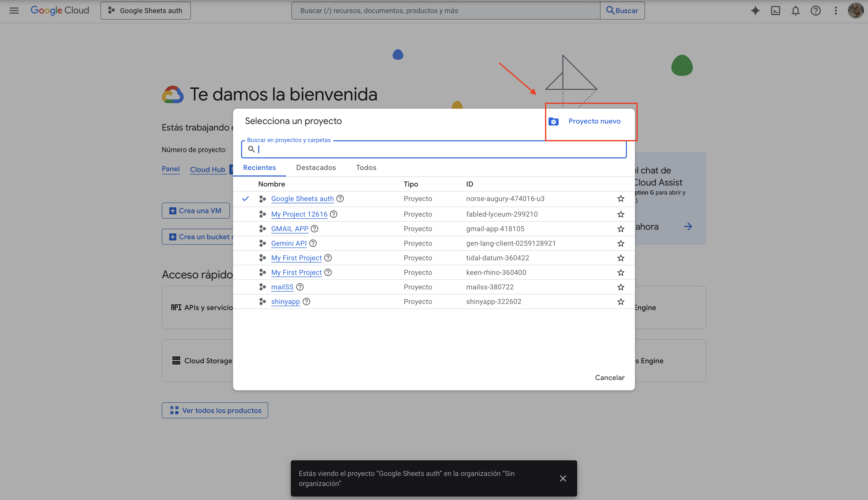This screenshot has height=500, width=868.
Task: Dismiss the dark notification toast
Action: [x=563, y=478]
